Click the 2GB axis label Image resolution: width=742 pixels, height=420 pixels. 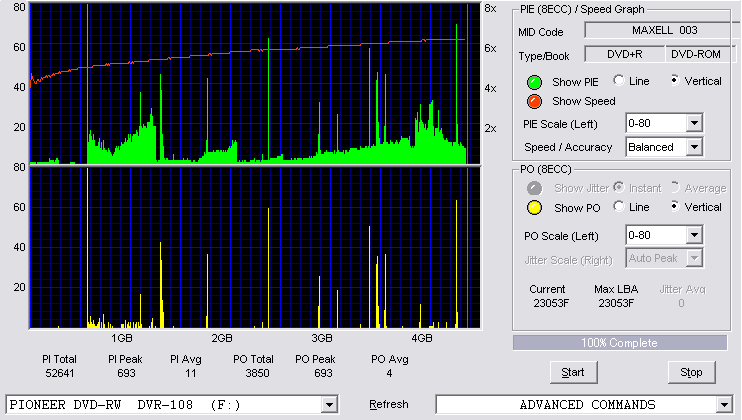click(222, 338)
